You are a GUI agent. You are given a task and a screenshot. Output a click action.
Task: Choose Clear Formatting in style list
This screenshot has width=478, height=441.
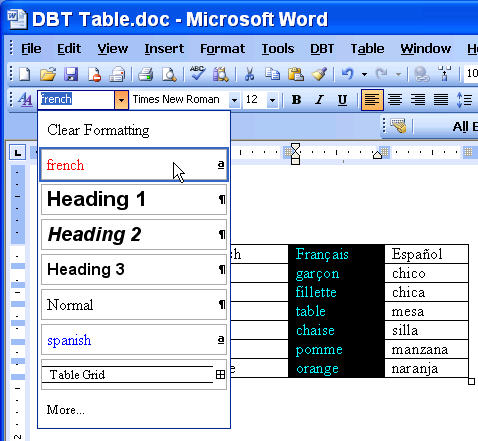point(134,130)
